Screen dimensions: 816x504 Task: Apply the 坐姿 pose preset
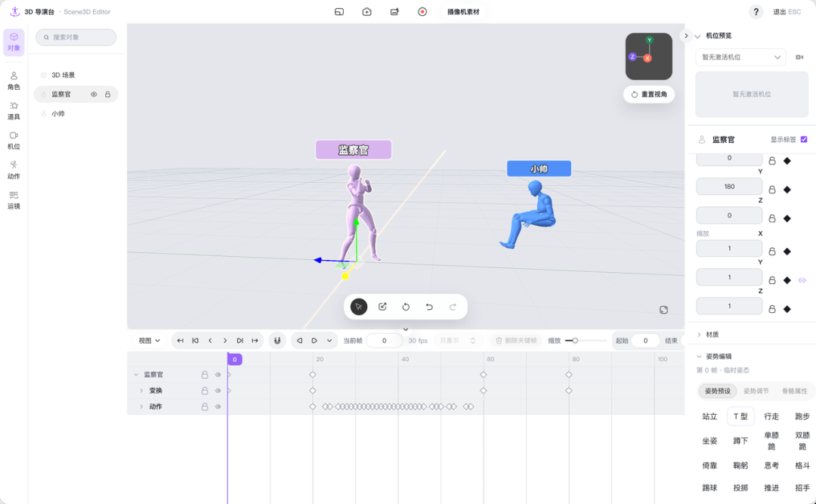(709, 441)
